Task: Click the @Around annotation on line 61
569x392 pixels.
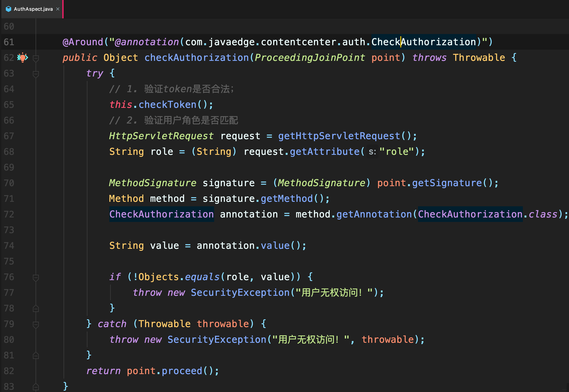Action: [x=83, y=42]
